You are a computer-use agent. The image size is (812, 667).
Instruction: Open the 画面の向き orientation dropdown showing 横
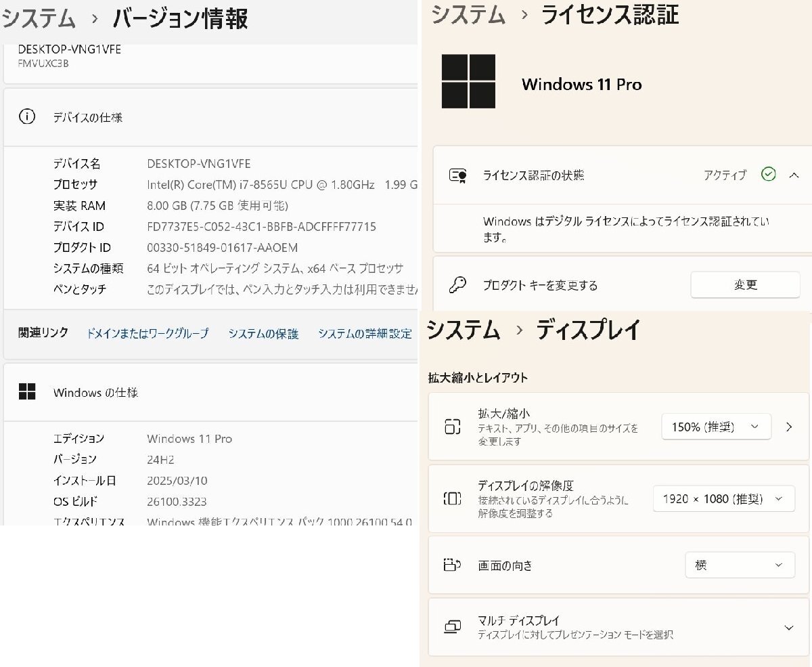(739, 565)
